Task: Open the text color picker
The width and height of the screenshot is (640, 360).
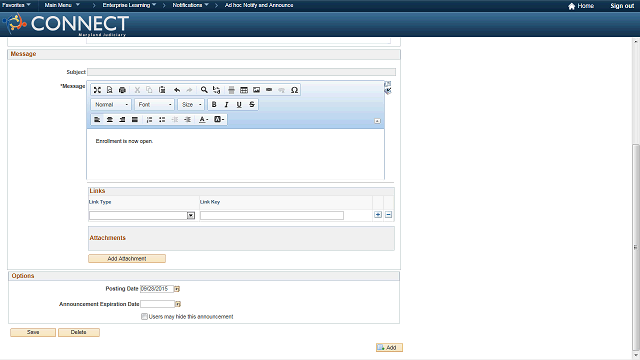Action: click(x=203, y=120)
